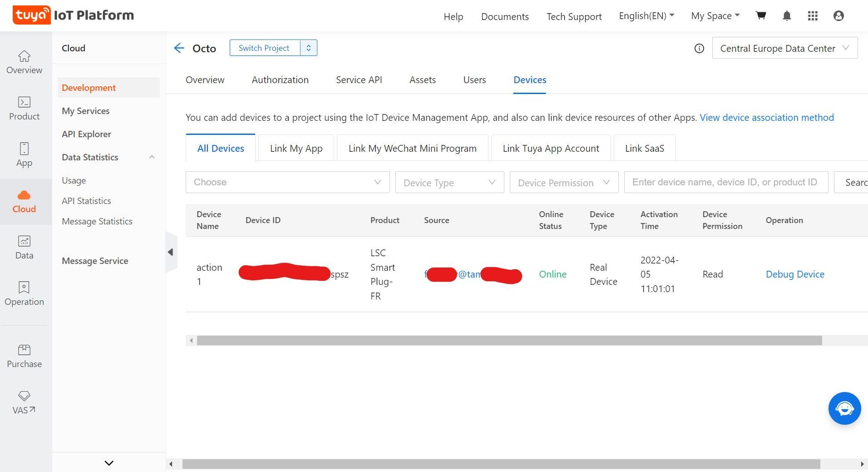Click the Tuya IoT Platform logo
Screen dimensions: 868x472
(x=73, y=15)
